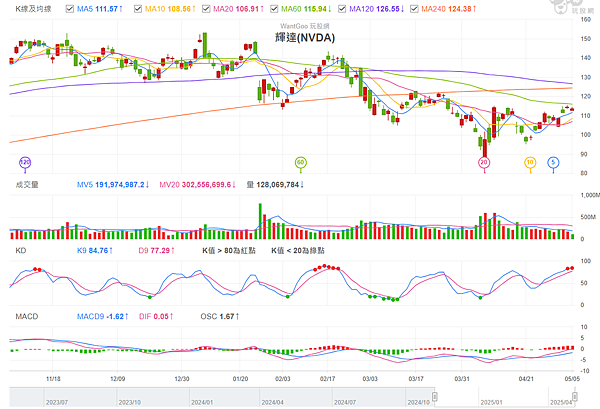600x409 pixels.
Task: Select the orange 10 marker pin
Action: 530,163
